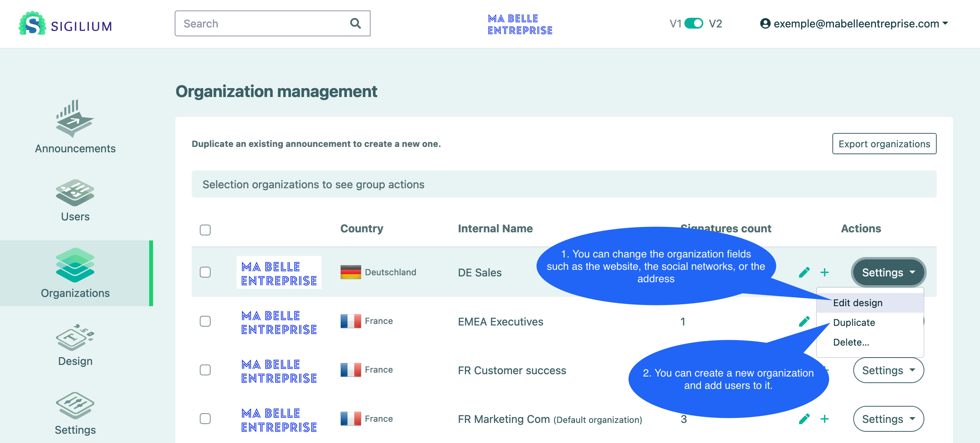Select FR Customer success row checkbox
This screenshot has width=980, height=443.
point(205,370)
